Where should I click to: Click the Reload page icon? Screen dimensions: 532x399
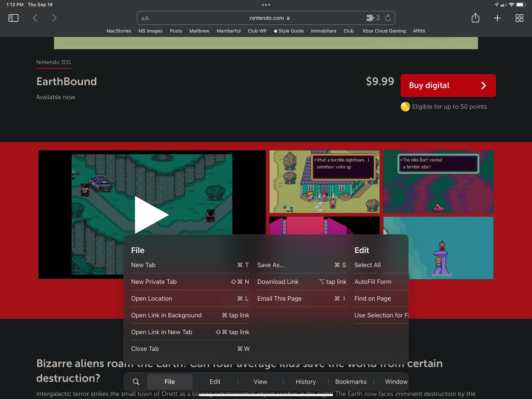[x=388, y=18]
